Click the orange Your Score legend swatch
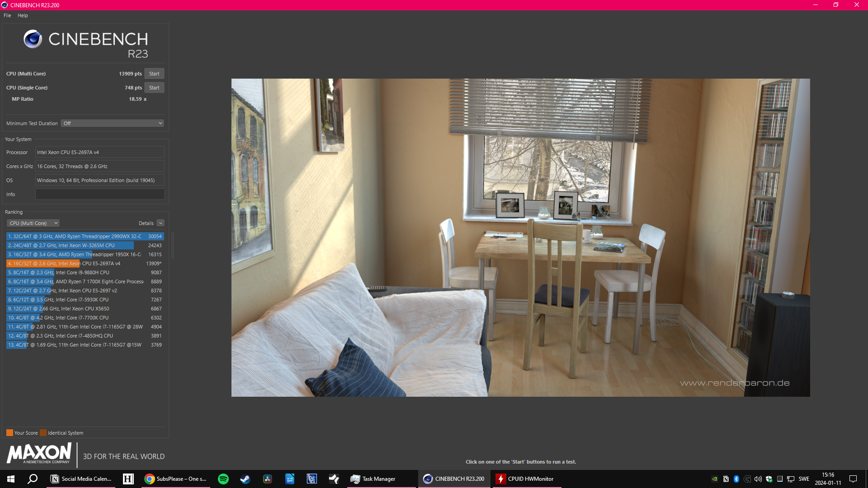The width and height of the screenshot is (868, 488). 9,433
